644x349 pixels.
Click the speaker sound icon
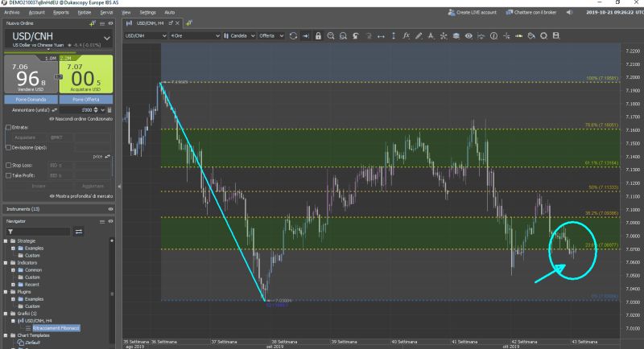pyautogui.click(x=570, y=13)
